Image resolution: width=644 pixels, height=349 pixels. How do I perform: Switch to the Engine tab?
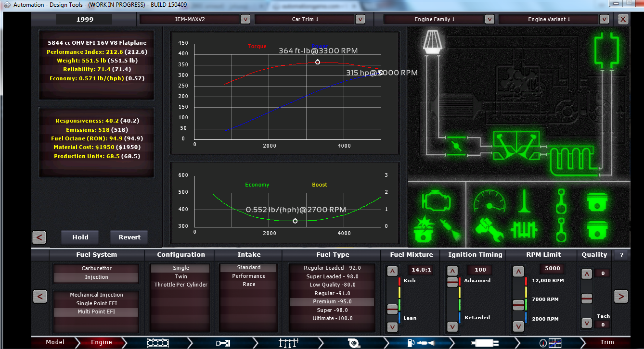coord(102,342)
